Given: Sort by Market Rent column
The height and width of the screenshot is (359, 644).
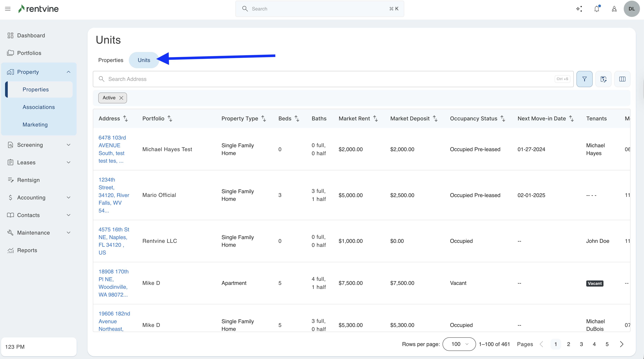Looking at the screenshot, I should pyautogui.click(x=376, y=119).
